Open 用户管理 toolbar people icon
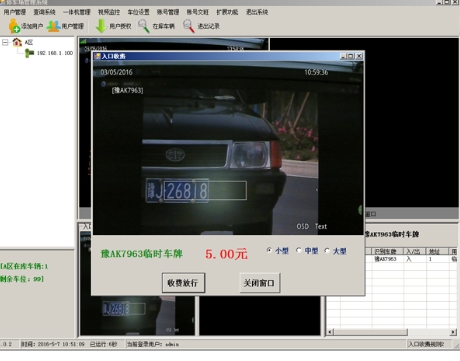Image resolution: width=460 pixels, height=361 pixels. pos(53,26)
